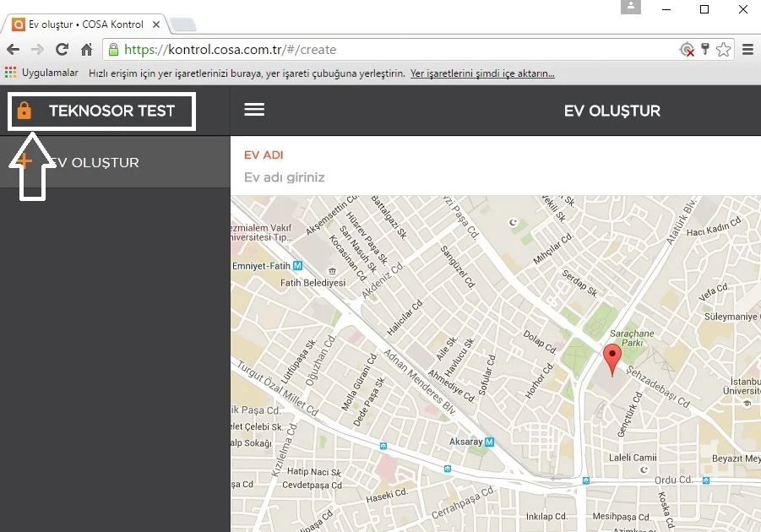
Task: Open the Chrome menu button
Action: coord(747,50)
